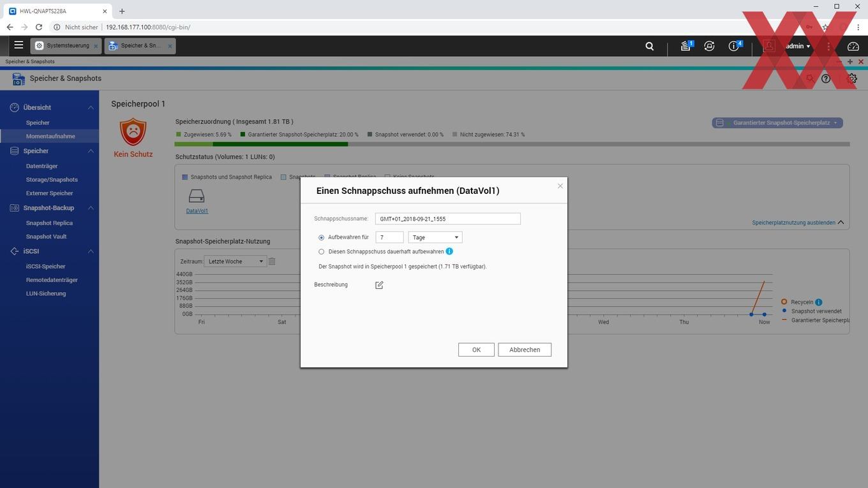868x488 pixels.
Task: Open Remotedatenträger in sidebar
Action: (x=52, y=280)
